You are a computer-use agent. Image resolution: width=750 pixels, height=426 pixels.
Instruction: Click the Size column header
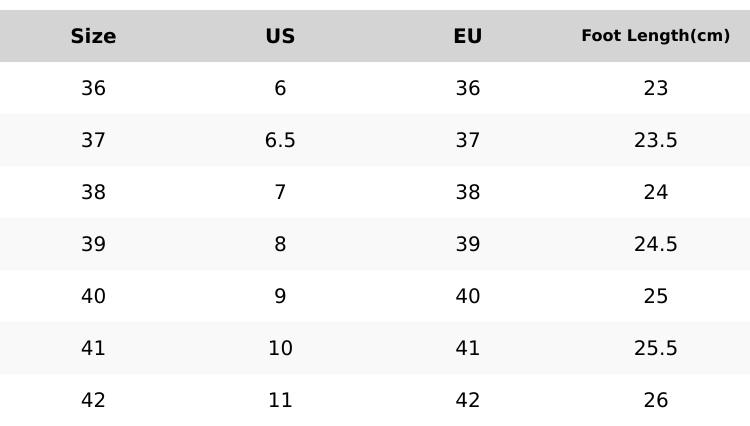tap(93, 37)
